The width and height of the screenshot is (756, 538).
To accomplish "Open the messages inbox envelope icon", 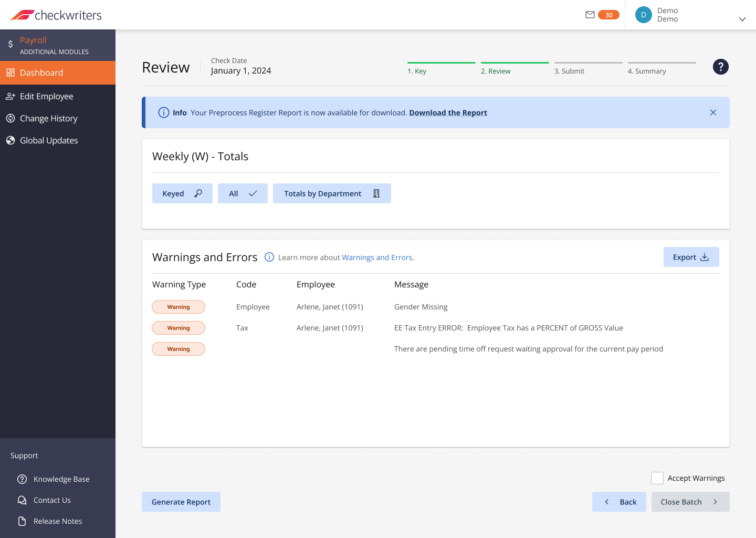I will [590, 15].
